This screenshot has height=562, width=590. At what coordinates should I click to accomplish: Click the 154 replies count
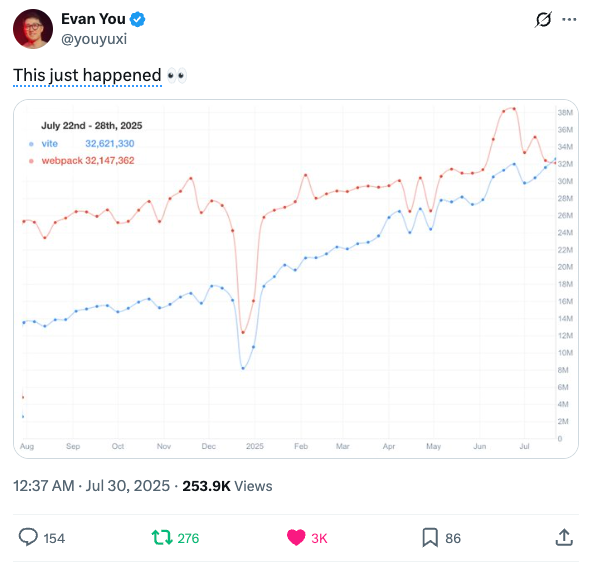pyautogui.click(x=54, y=538)
